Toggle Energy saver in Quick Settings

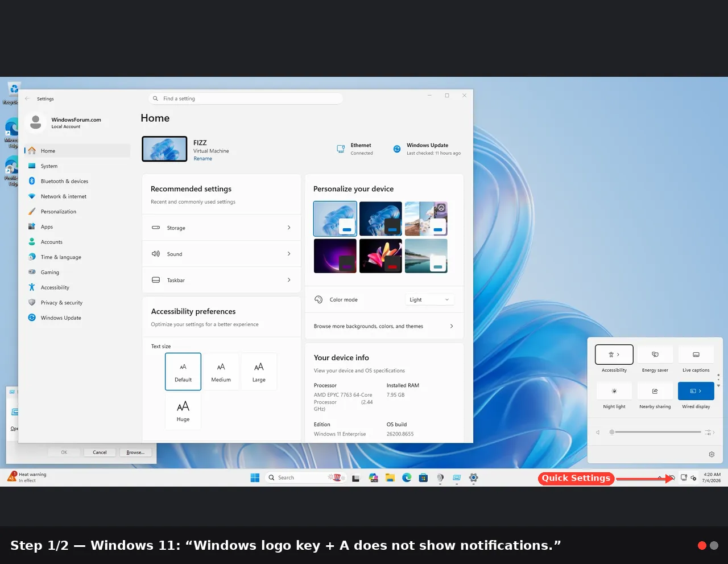pyautogui.click(x=655, y=355)
